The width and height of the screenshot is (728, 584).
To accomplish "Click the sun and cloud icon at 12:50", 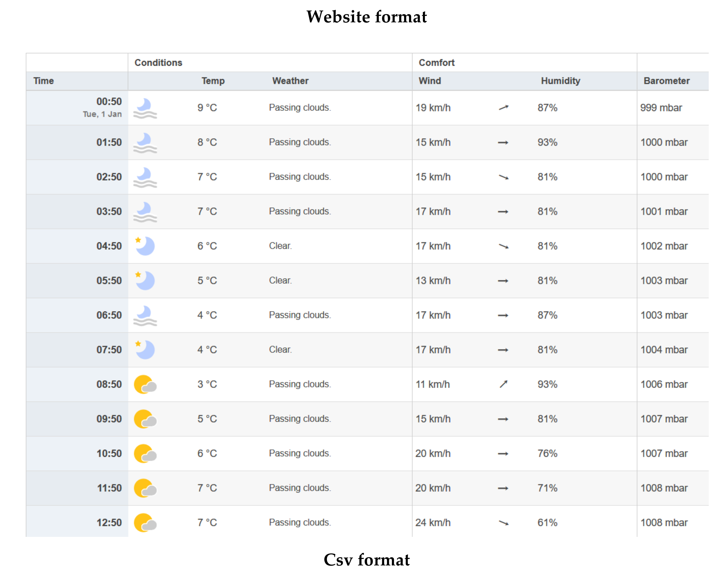I will [145, 522].
